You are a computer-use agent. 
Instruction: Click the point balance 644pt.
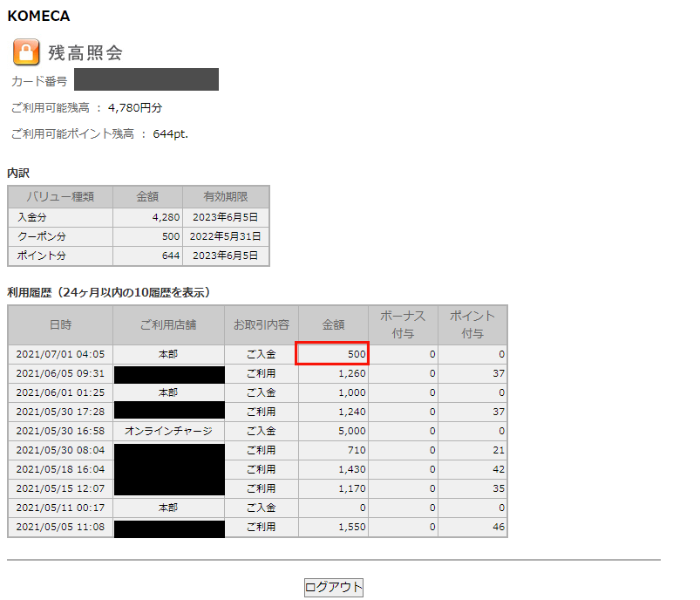(x=171, y=134)
